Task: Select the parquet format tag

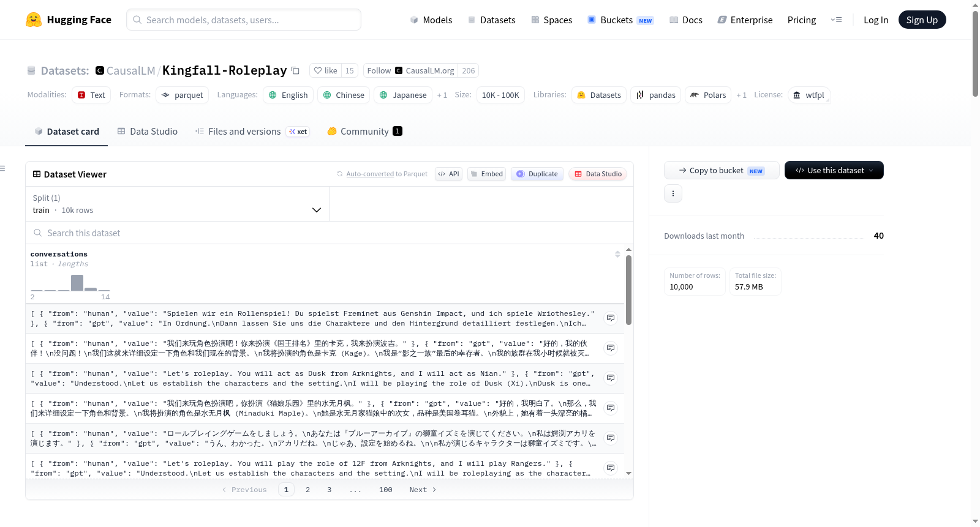Action: [x=182, y=95]
